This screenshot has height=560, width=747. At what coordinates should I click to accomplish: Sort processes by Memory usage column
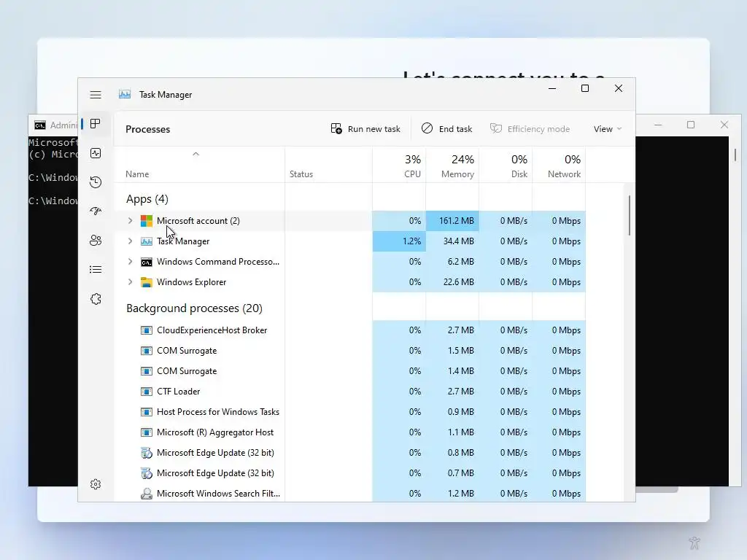[452, 166]
